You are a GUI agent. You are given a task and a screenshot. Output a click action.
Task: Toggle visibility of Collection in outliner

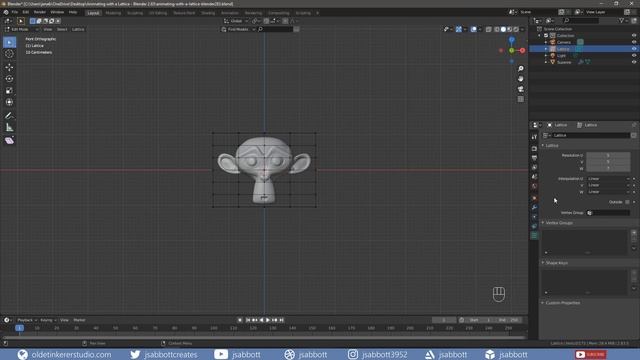click(x=634, y=36)
